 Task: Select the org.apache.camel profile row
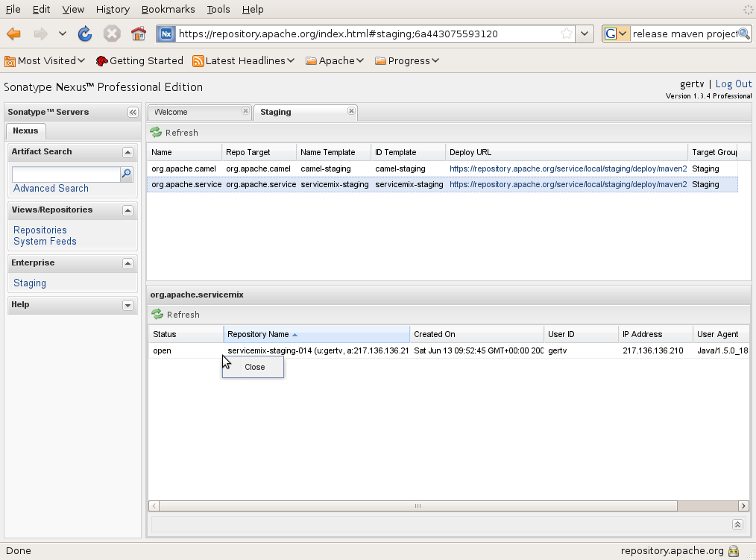point(443,169)
